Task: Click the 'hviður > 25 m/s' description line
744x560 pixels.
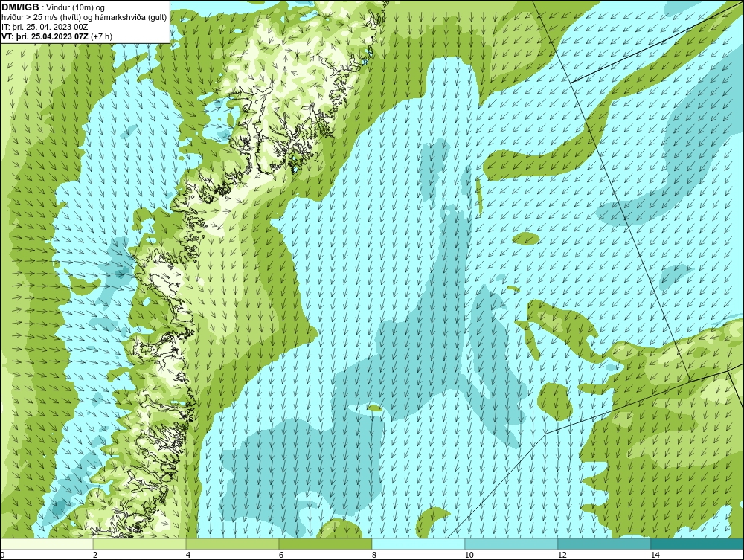Action: [x=84, y=17]
